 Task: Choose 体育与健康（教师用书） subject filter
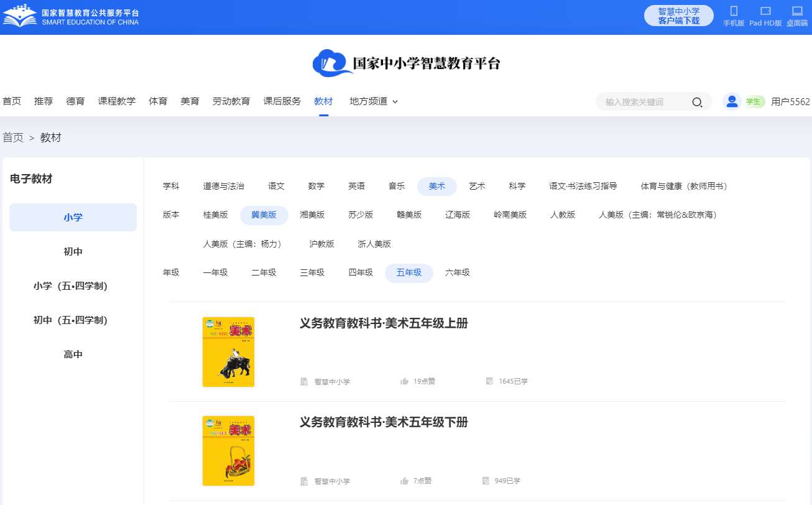(685, 186)
